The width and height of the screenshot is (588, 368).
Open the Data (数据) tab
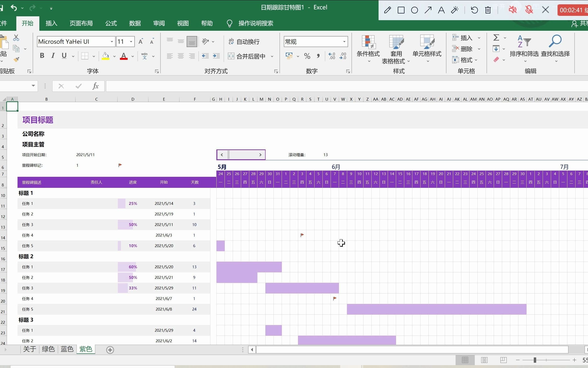coord(135,23)
